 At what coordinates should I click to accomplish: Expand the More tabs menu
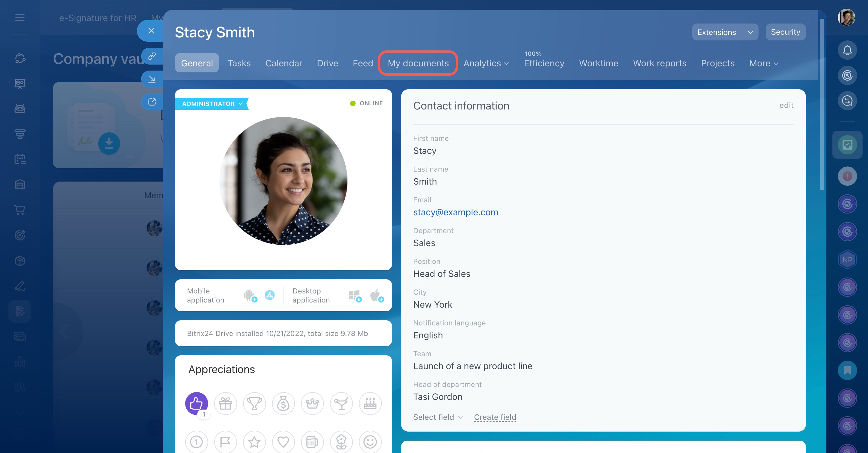(x=764, y=63)
